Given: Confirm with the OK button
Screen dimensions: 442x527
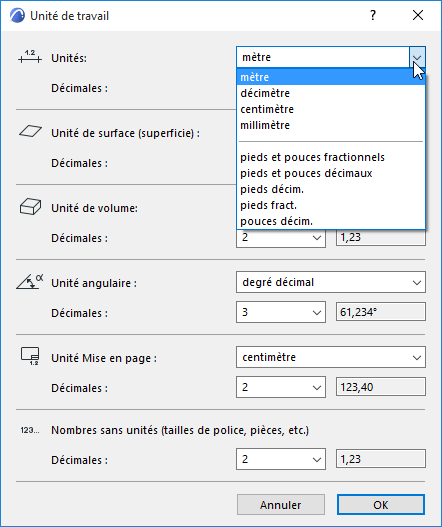Looking at the screenshot, I should coord(381,504).
